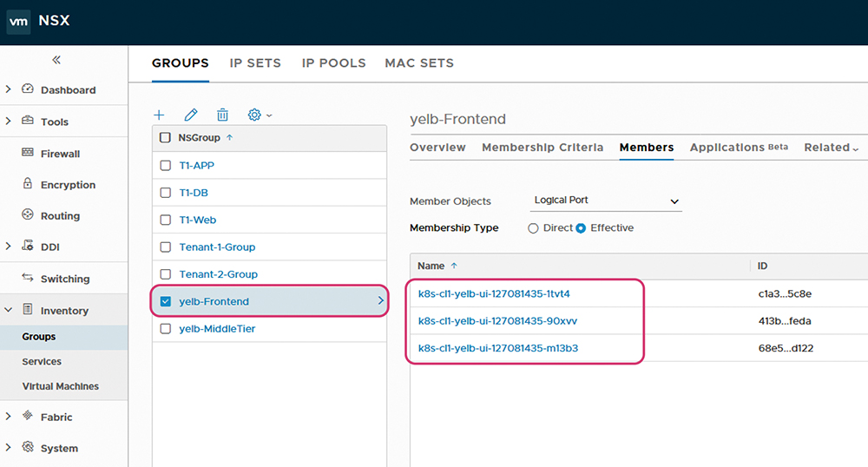
Task: Click the Firewall wall icon
Action: [28, 152]
